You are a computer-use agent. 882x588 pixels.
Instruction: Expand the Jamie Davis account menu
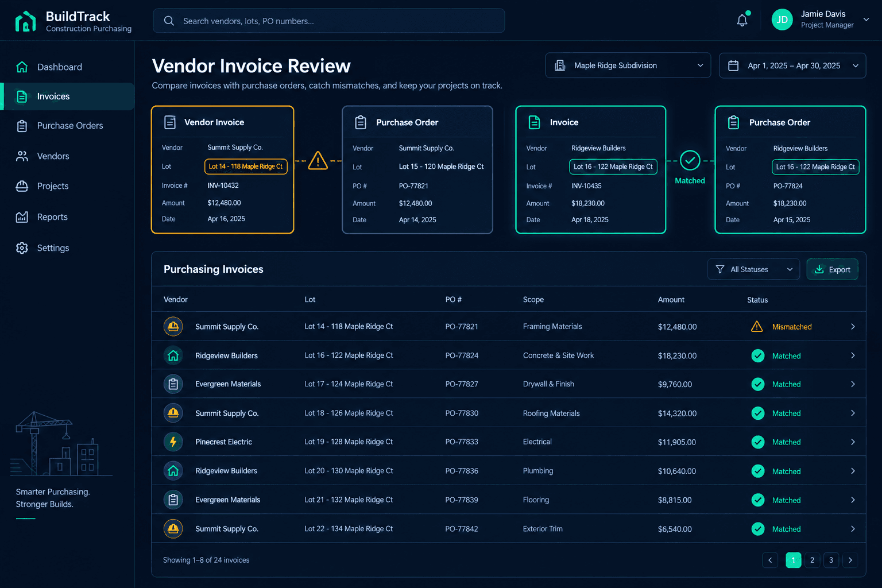[866, 20]
